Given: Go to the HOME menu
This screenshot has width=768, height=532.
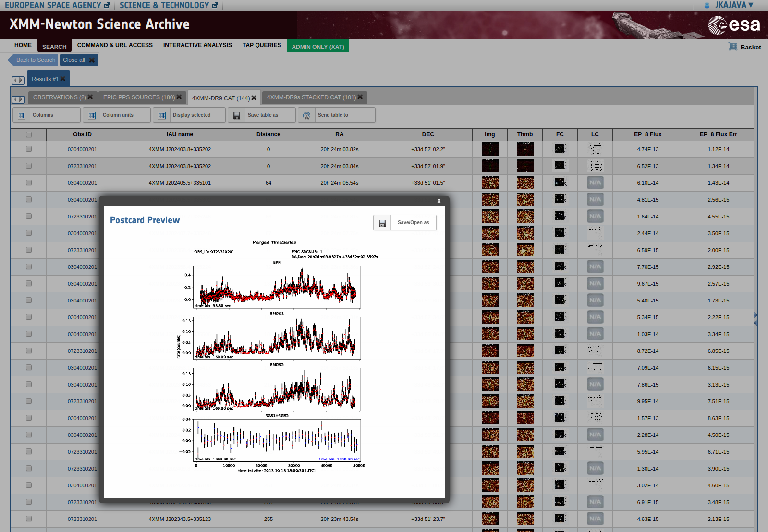Looking at the screenshot, I should [23, 45].
